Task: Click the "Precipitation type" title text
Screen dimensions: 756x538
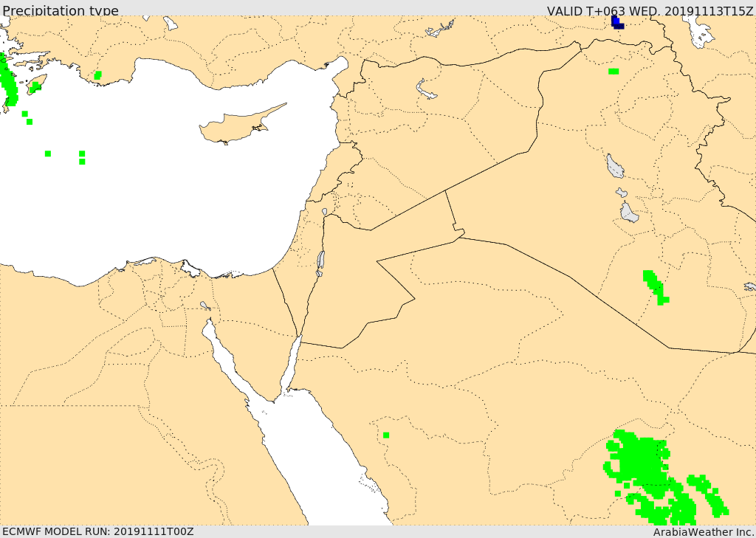Action: (61, 10)
